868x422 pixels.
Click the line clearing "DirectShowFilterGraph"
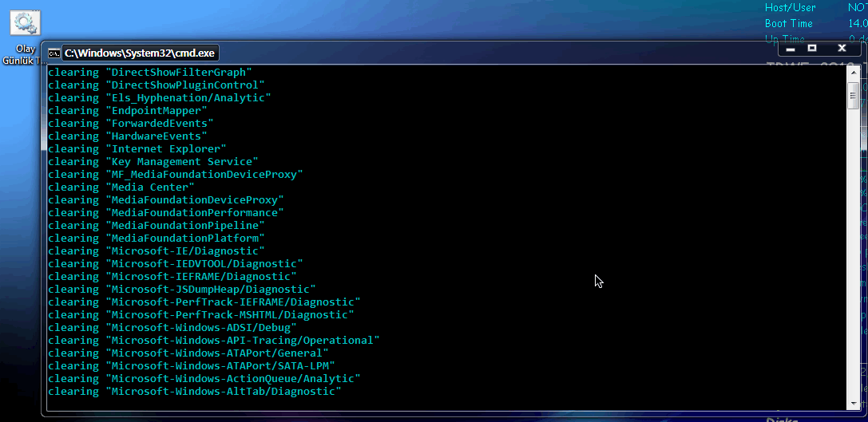[x=150, y=73]
